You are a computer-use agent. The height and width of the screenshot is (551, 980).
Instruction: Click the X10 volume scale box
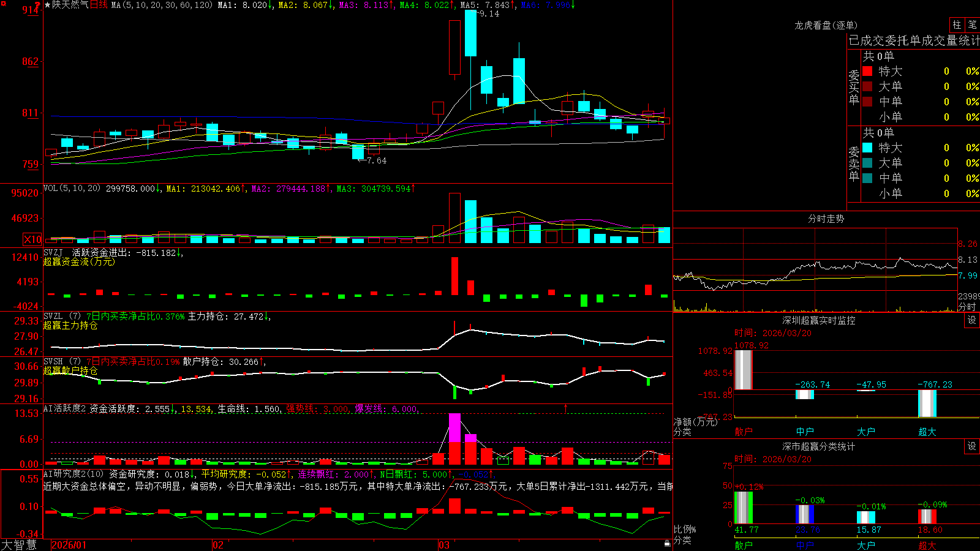point(32,239)
